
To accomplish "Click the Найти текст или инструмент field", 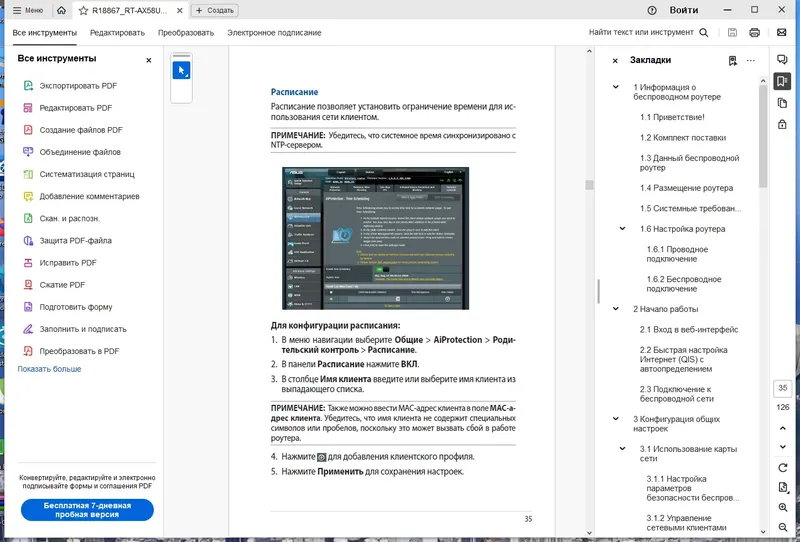I will click(x=641, y=32).
